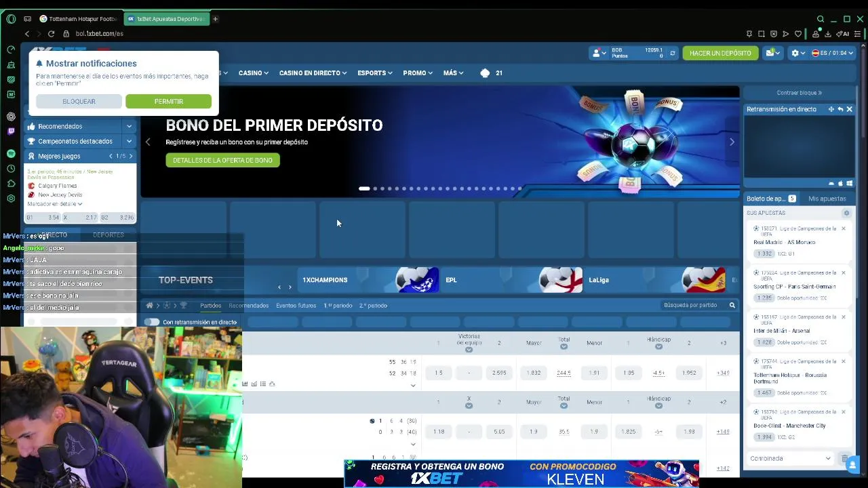The image size is (868, 488).
Task: Click the search magnifier in Búsqueda por partido
Action: click(732, 305)
